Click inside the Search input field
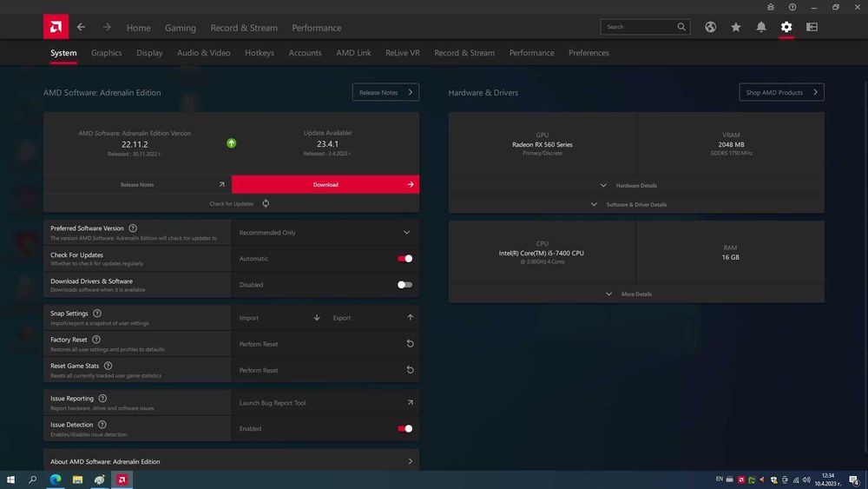This screenshot has height=489, width=868. [638, 27]
